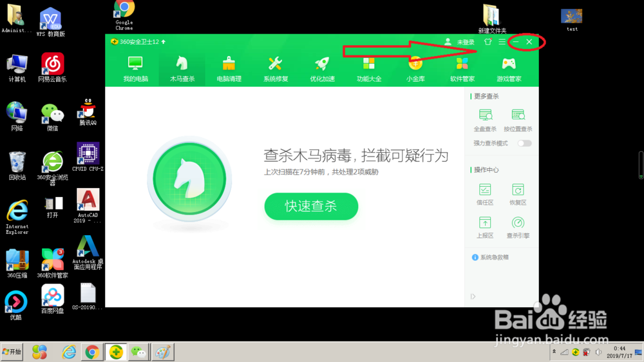Image resolution: width=644 pixels, height=362 pixels.
Task: Open the 网络 desktop icon
Action: coord(17,117)
